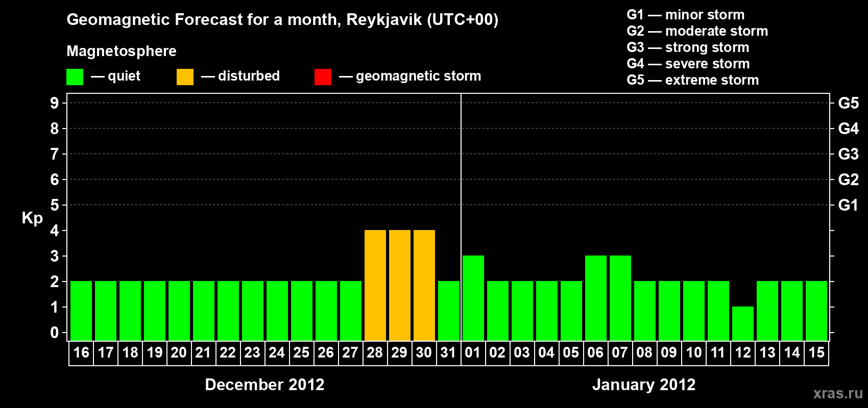The width and height of the screenshot is (868, 408).
Task: Click the 'December 2012' month label
Action: pyautogui.click(x=264, y=385)
